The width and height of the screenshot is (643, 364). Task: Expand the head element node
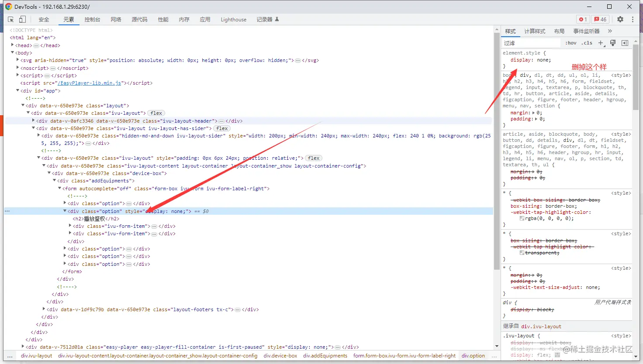tap(13, 45)
